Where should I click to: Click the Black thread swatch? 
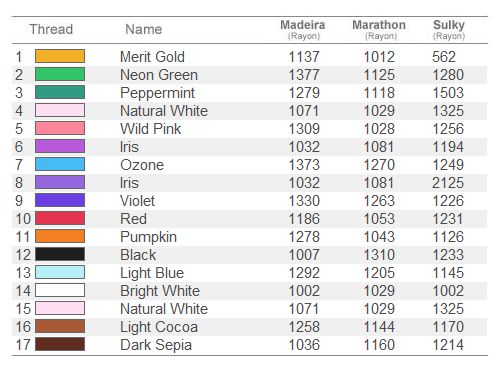tap(60, 254)
